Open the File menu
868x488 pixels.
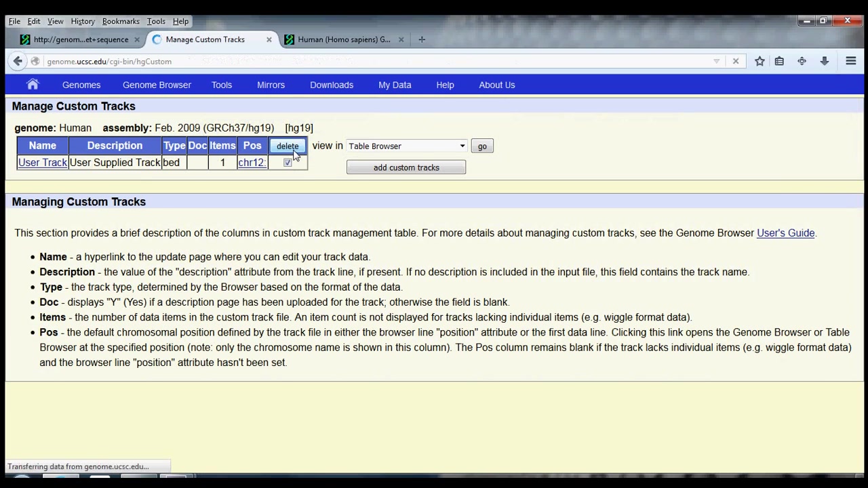[14, 21]
